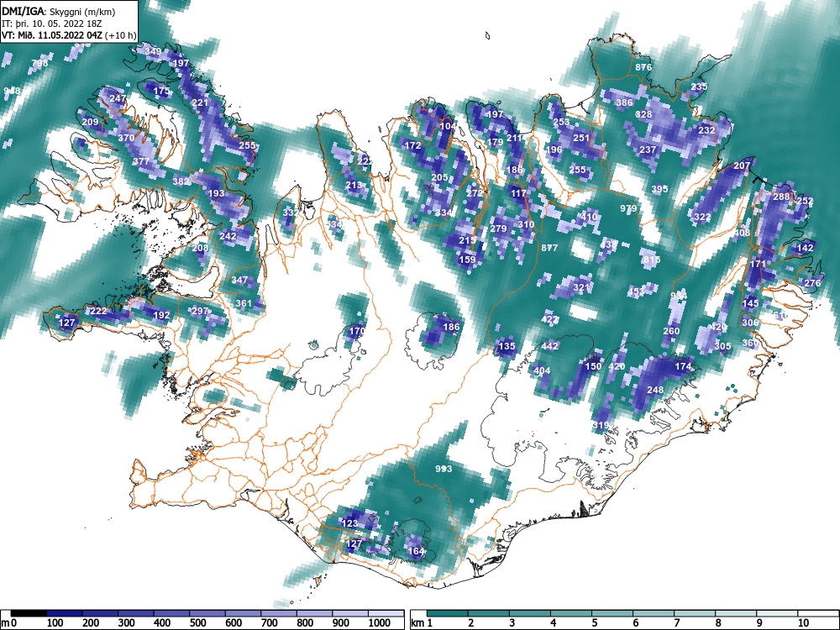Click the visibility value 171
This screenshot has width=840, height=630.
758,264
